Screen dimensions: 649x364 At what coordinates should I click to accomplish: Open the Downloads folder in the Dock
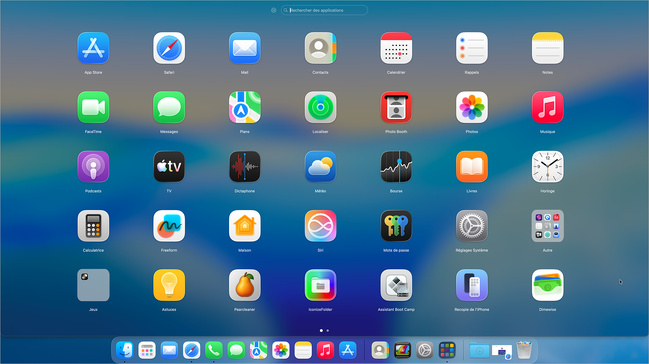tap(479, 350)
